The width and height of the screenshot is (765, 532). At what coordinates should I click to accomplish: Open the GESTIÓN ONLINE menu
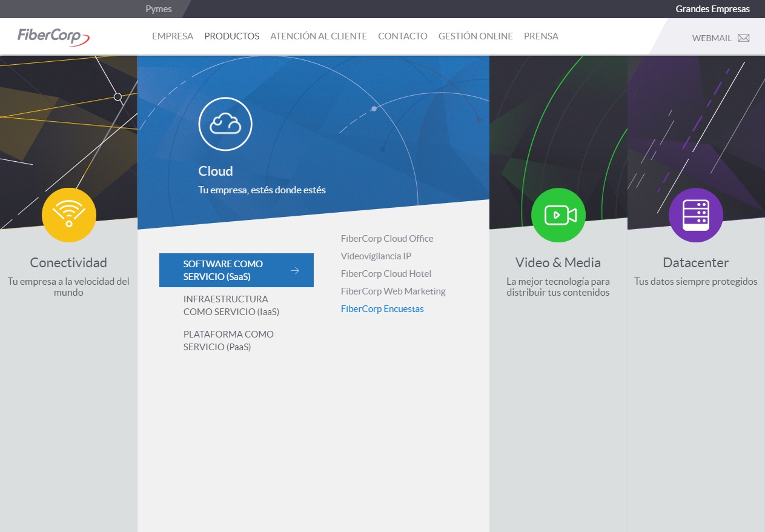[475, 36]
